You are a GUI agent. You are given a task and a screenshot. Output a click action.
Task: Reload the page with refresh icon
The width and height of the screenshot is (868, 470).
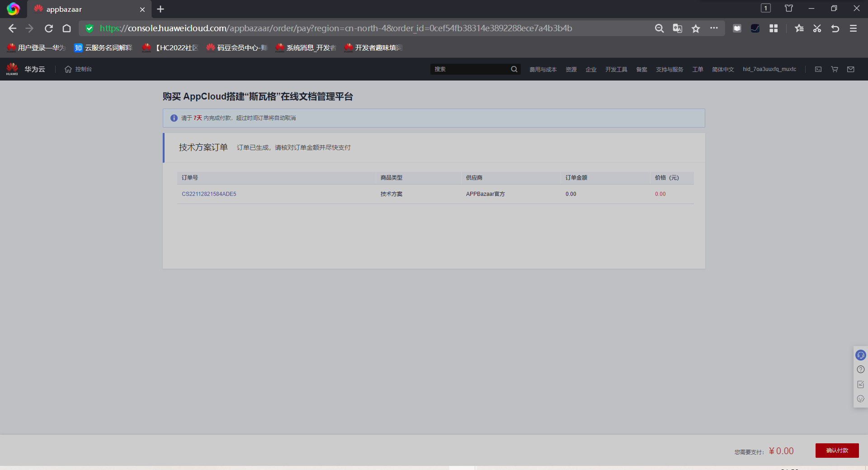point(49,28)
